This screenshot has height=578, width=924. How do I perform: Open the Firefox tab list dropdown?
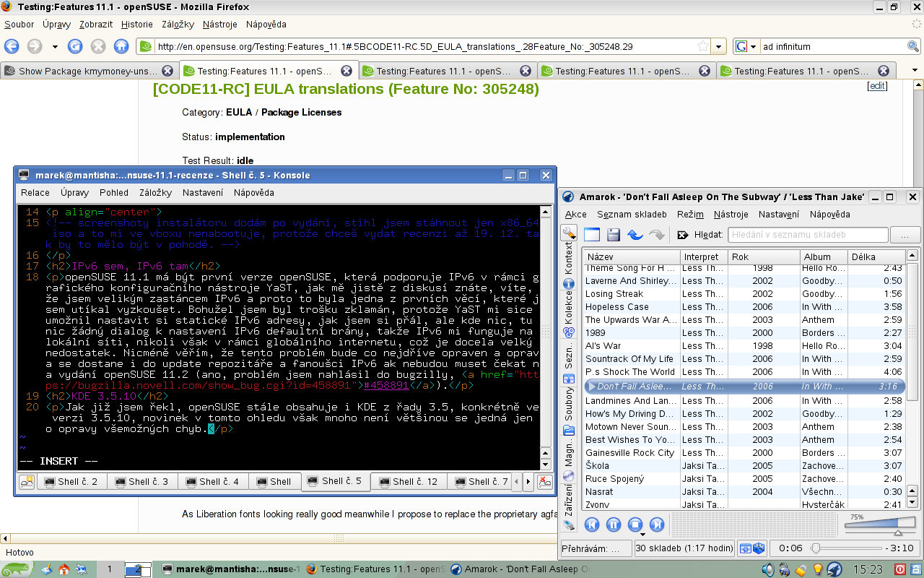click(x=915, y=71)
